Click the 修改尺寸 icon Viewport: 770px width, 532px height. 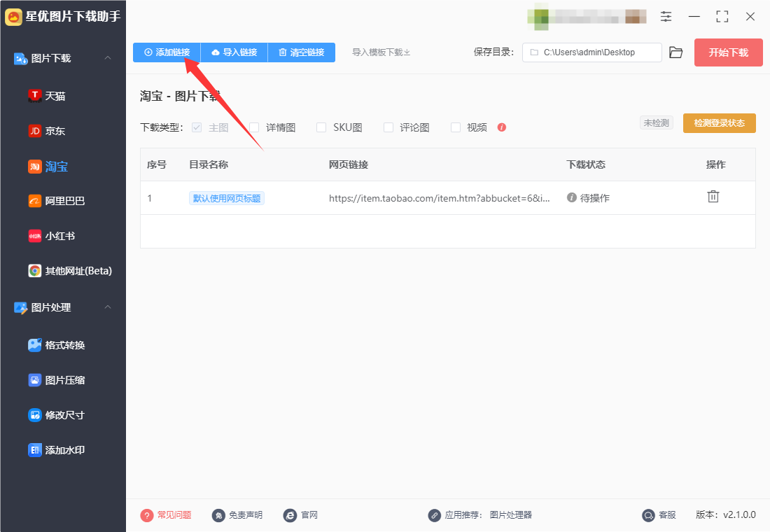click(35, 415)
